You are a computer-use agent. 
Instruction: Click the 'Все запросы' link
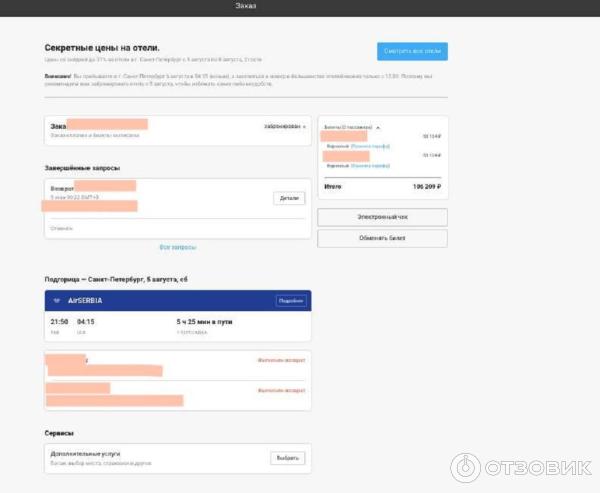[178, 247]
